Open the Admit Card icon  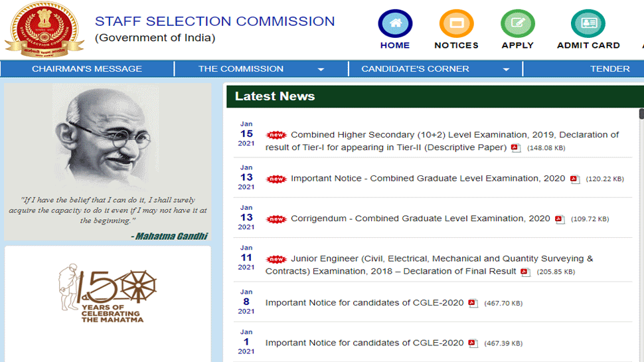pos(588,23)
